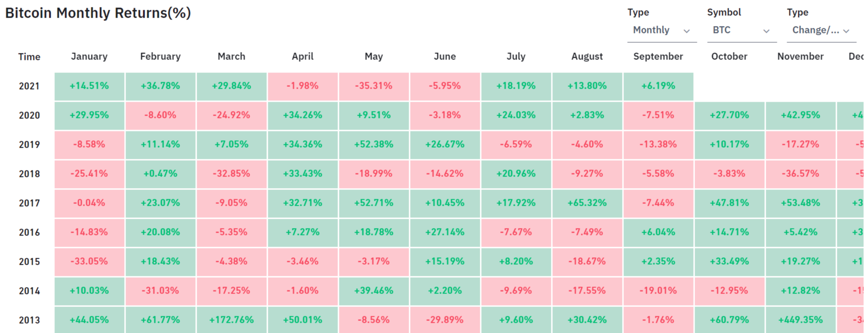Click October 2020 cell showing +27.70%
Viewport: 868px width, 333px height.
click(x=729, y=115)
